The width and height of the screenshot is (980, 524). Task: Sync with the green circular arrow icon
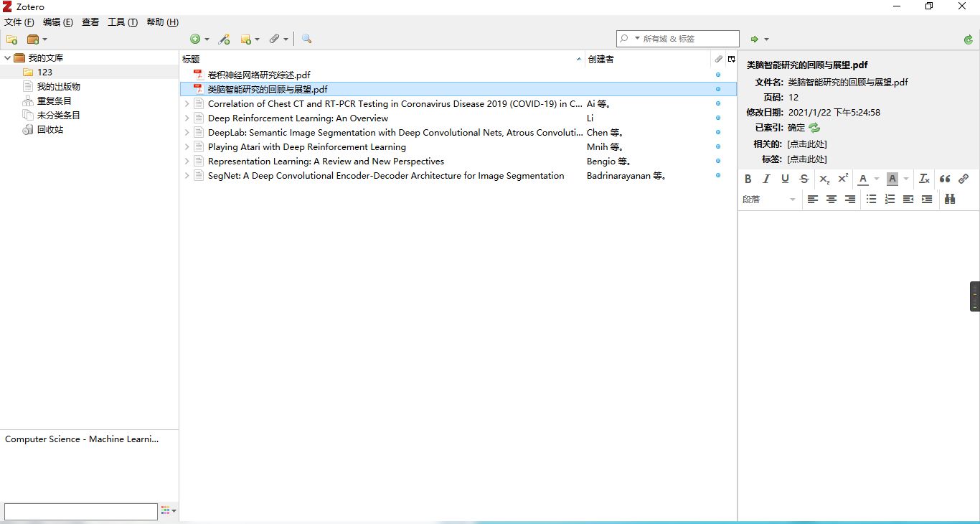point(969,39)
